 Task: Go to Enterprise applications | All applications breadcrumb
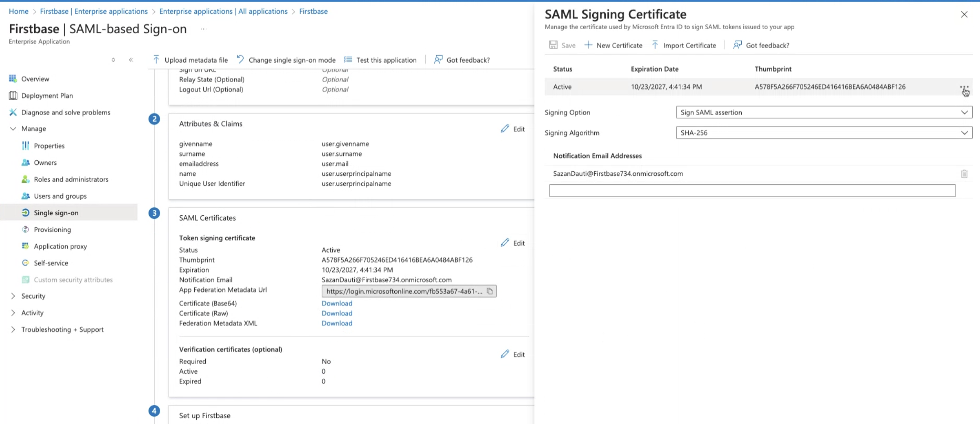(x=223, y=11)
